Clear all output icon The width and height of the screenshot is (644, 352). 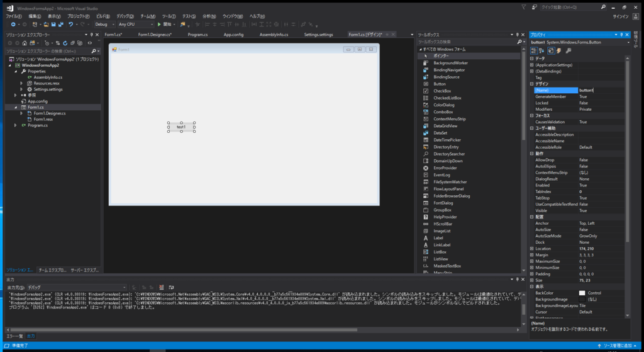[162, 287]
